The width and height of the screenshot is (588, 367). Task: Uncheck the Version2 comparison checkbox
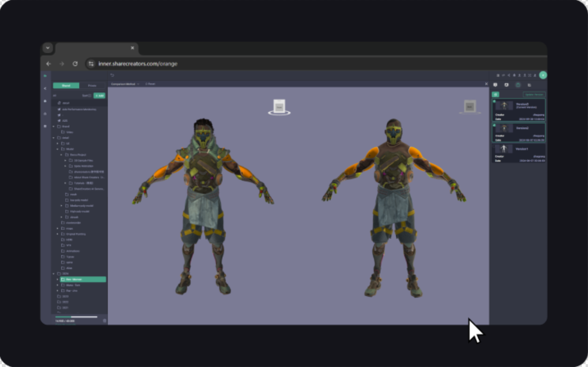494,125
